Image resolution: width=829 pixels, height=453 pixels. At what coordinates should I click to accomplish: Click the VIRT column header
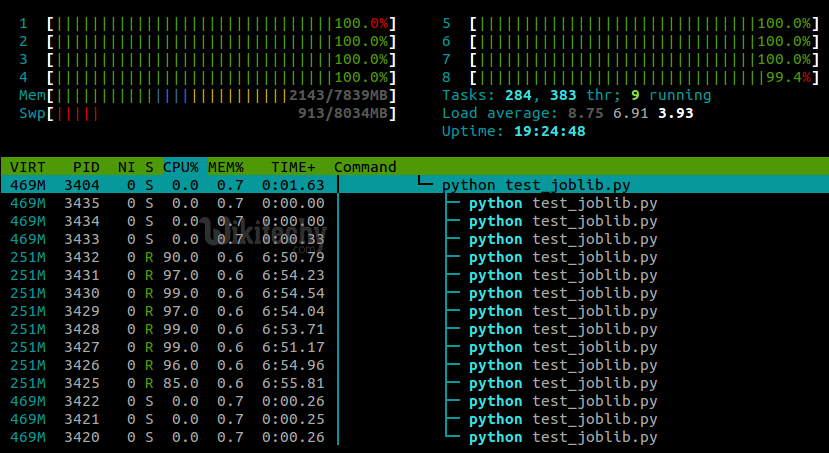pos(27,167)
